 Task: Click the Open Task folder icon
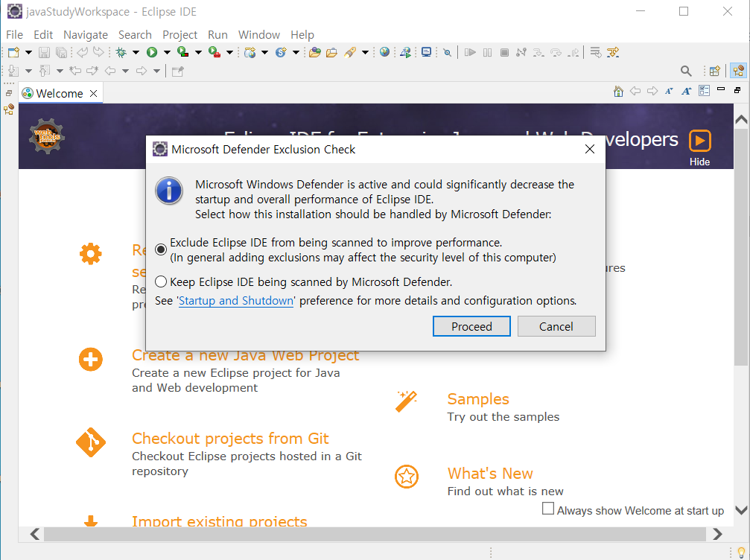pos(331,52)
